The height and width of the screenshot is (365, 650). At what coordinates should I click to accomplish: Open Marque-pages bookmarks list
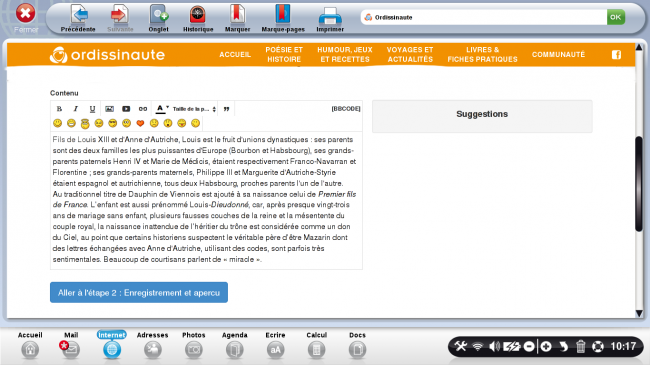coord(283,18)
